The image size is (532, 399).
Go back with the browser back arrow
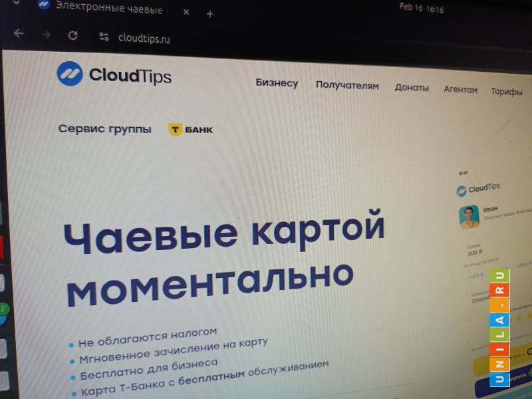pos(19,34)
